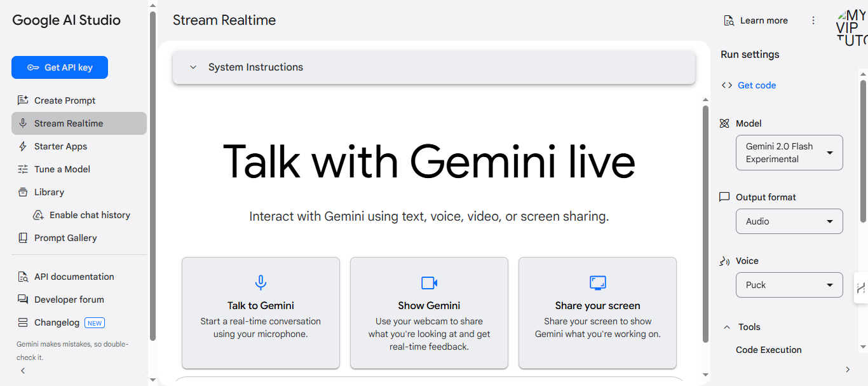Choose the Share your screen card
Image resolution: width=868 pixels, height=386 pixels.
(x=597, y=313)
